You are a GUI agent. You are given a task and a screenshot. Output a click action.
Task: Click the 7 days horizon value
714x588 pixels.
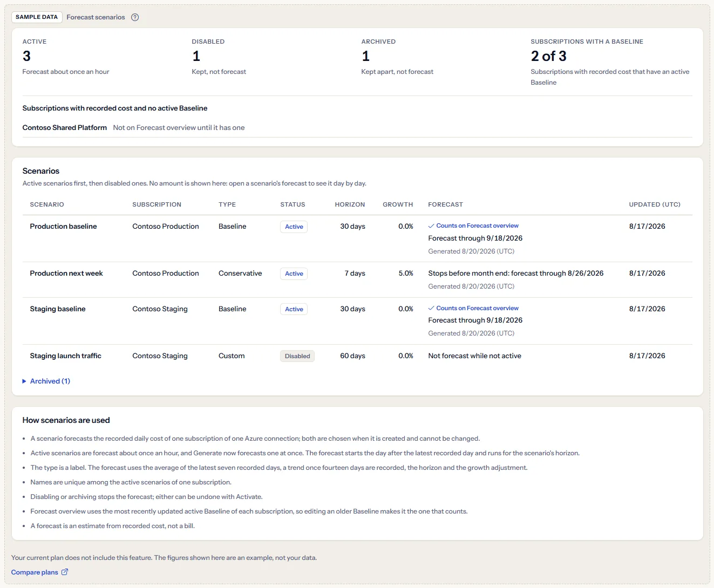355,274
